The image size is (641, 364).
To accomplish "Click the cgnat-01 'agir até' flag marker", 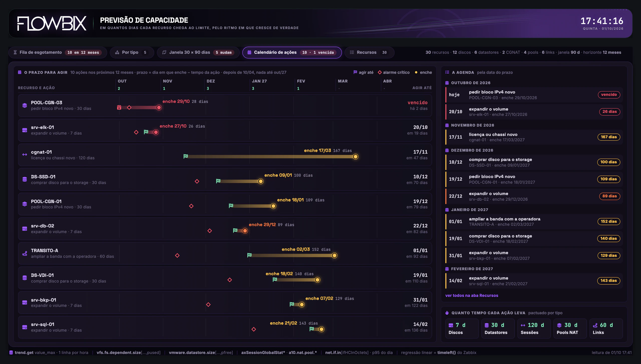I will coord(186,156).
